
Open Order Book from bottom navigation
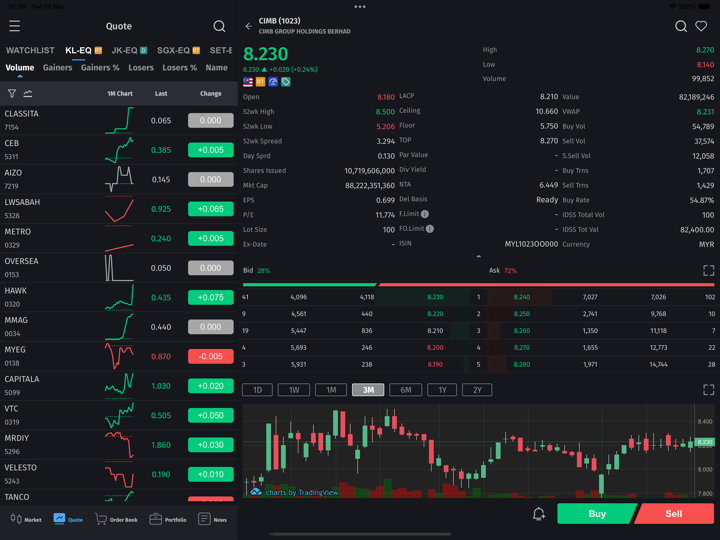(116, 519)
